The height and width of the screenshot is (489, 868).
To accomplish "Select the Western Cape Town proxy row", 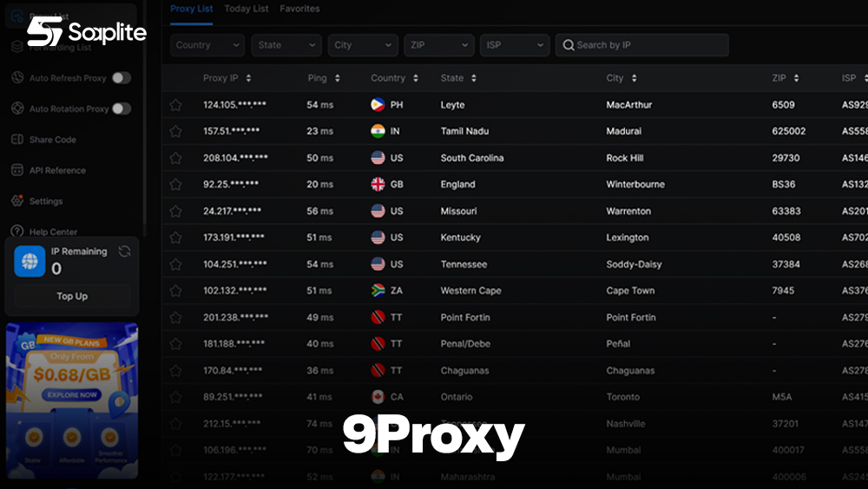I will pyautogui.click(x=515, y=291).
